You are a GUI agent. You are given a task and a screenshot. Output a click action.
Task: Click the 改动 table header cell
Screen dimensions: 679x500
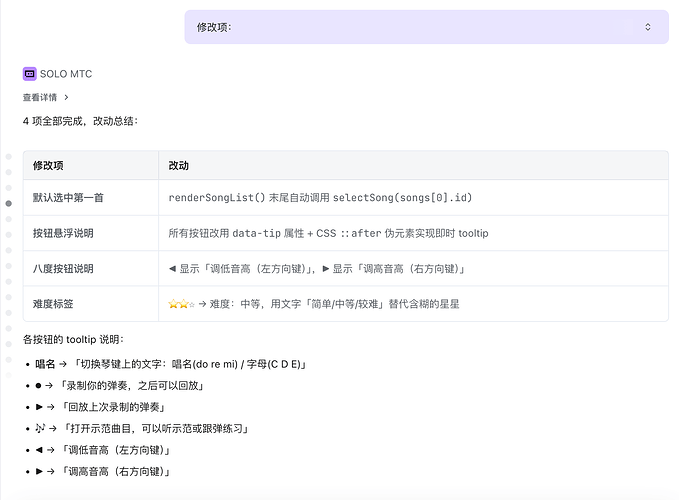click(414, 165)
